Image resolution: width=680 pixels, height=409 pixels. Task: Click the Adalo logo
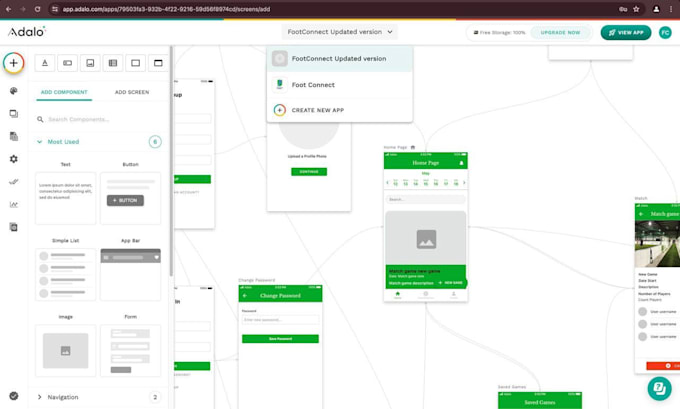point(27,32)
